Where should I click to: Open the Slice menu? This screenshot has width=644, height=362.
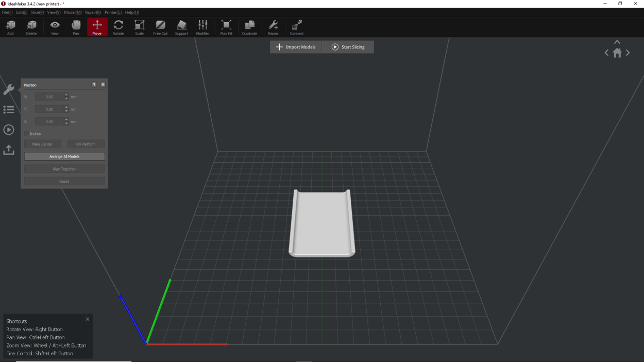37,12
